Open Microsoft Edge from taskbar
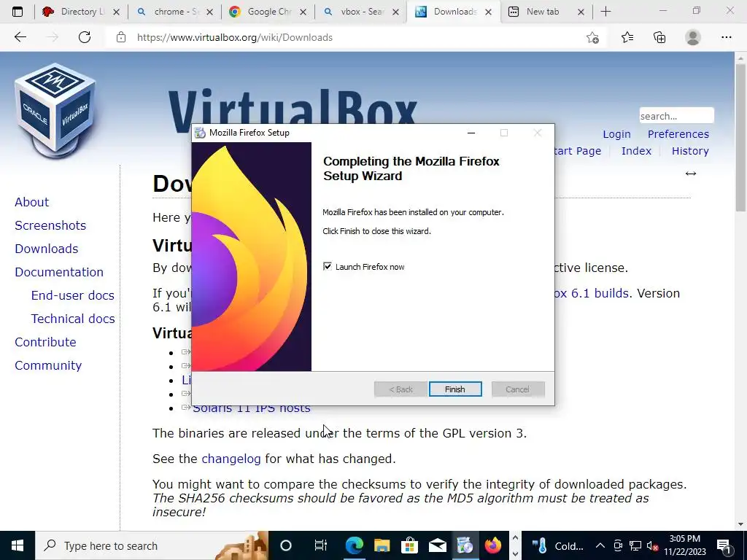This screenshot has height=560, width=747. (354, 545)
